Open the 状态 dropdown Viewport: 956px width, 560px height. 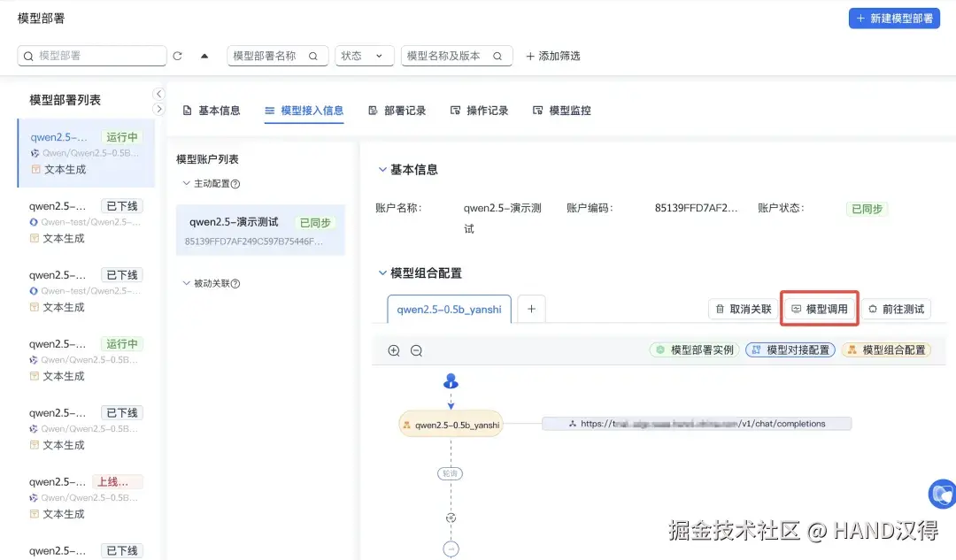[x=364, y=56]
